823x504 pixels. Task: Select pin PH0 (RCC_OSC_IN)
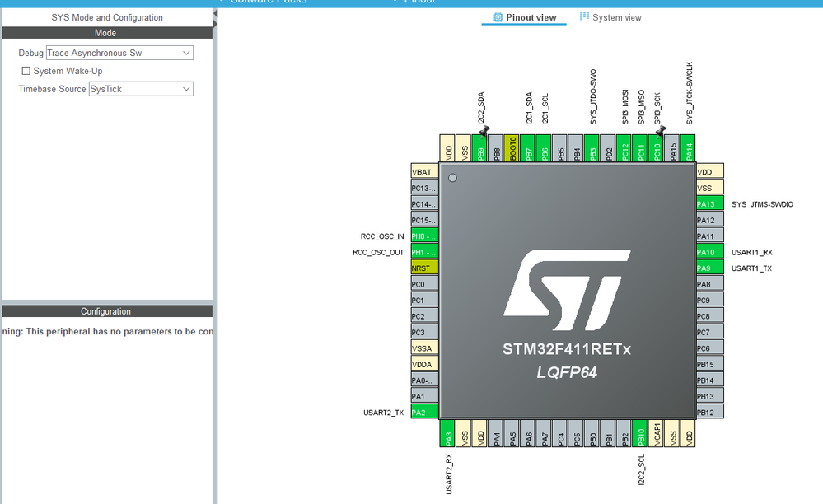[x=424, y=236]
